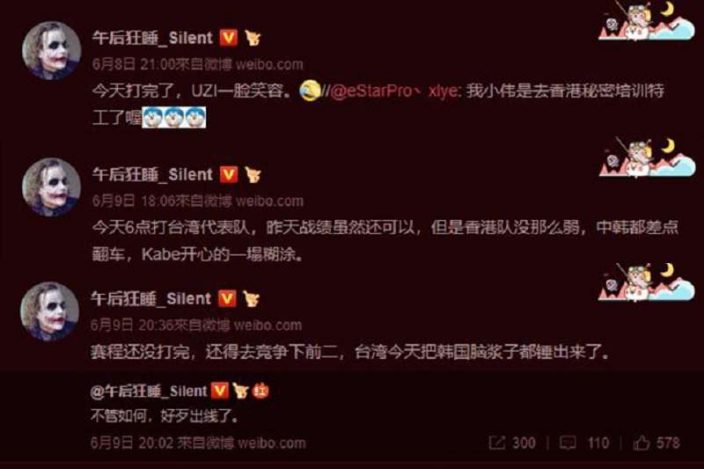Click the 午后狂睡_Silent username on the first post
The height and width of the screenshot is (469, 704).
pos(153,38)
